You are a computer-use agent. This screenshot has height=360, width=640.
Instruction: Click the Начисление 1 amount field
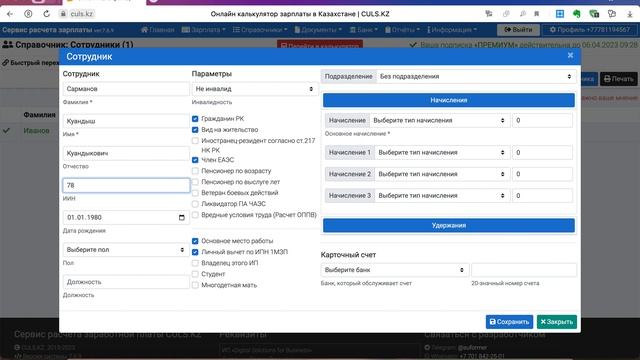pos(542,153)
